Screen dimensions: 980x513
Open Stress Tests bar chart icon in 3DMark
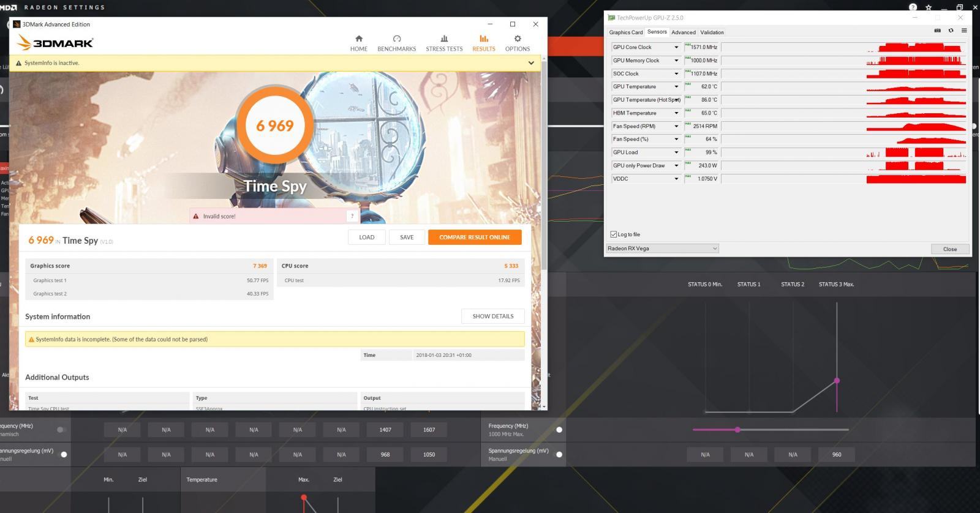[x=444, y=39]
